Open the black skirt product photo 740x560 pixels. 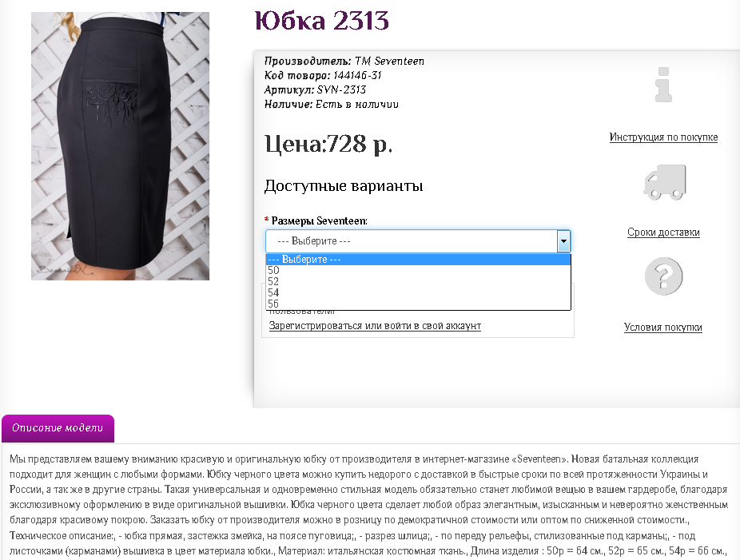coord(121,146)
